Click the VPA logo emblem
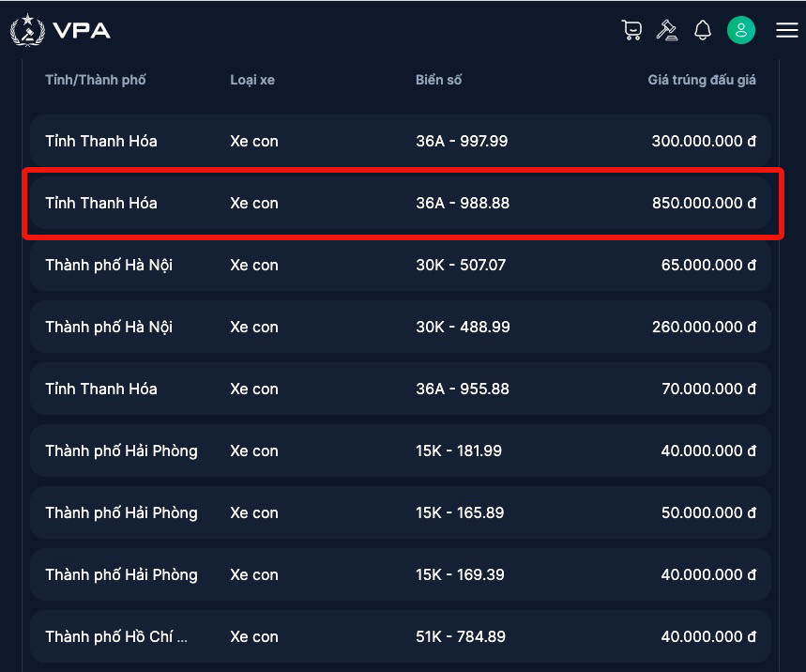Image resolution: width=806 pixels, height=672 pixels. pyautogui.click(x=26, y=30)
